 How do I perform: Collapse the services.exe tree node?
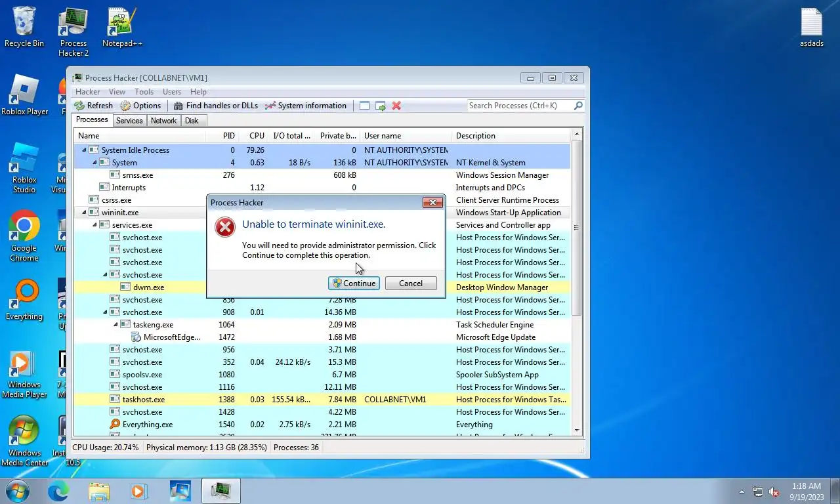point(94,225)
